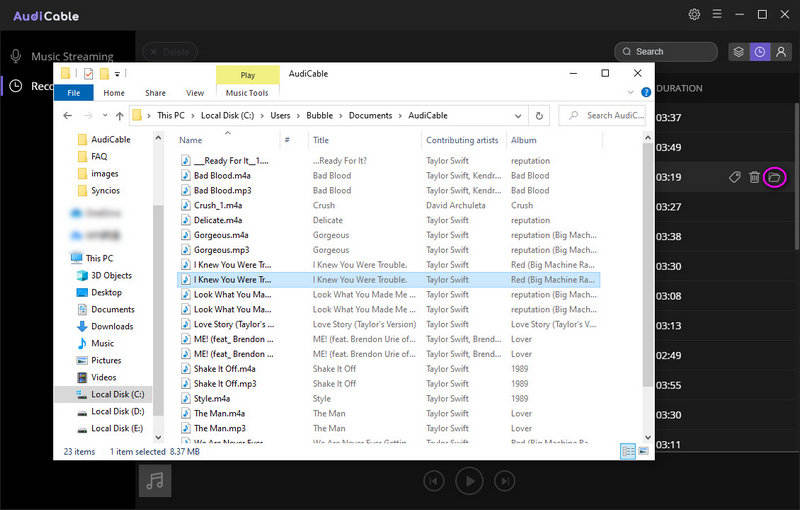800x510 pixels.
Task: Click the trash icon in the 03:19 row
Action: pyautogui.click(x=754, y=177)
